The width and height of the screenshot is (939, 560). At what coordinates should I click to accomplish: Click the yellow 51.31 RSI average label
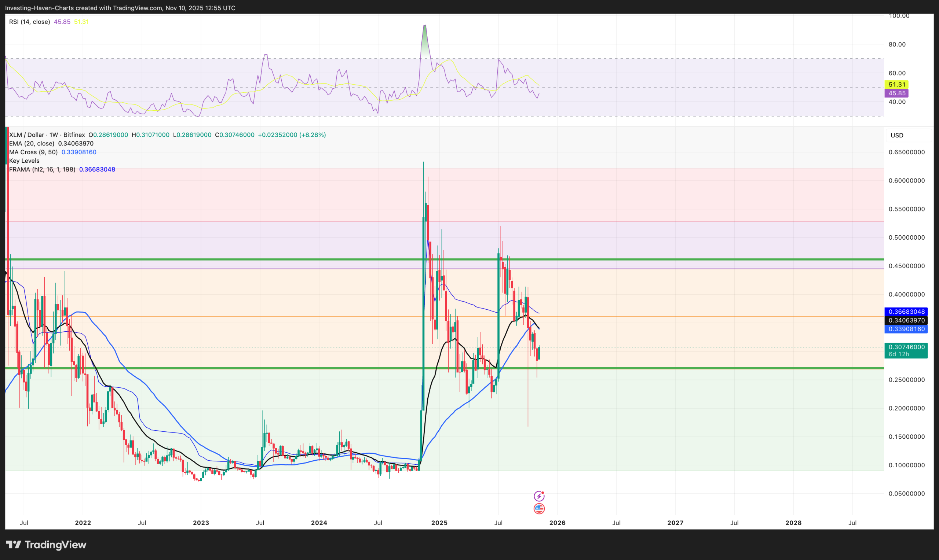tap(897, 85)
